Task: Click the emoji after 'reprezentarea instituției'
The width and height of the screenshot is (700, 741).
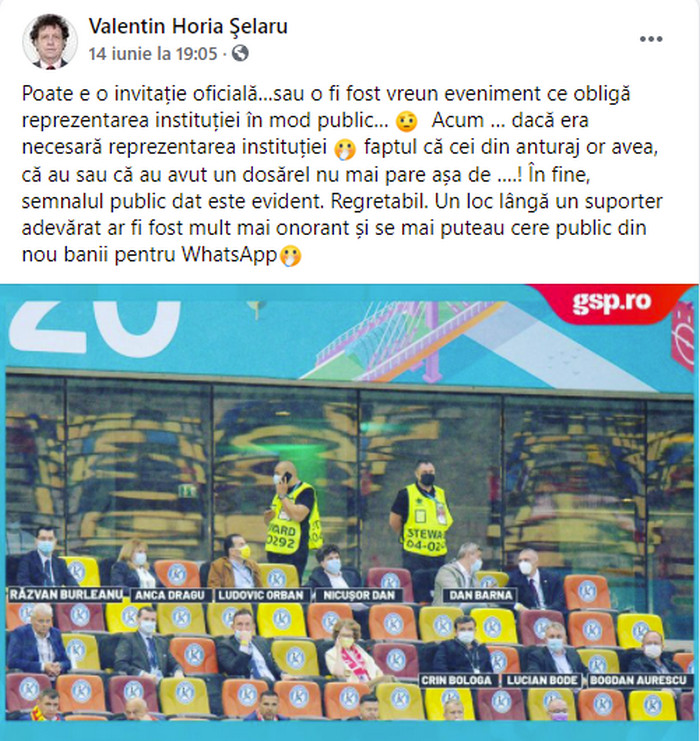Action: pyautogui.click(x=345, y=148)
